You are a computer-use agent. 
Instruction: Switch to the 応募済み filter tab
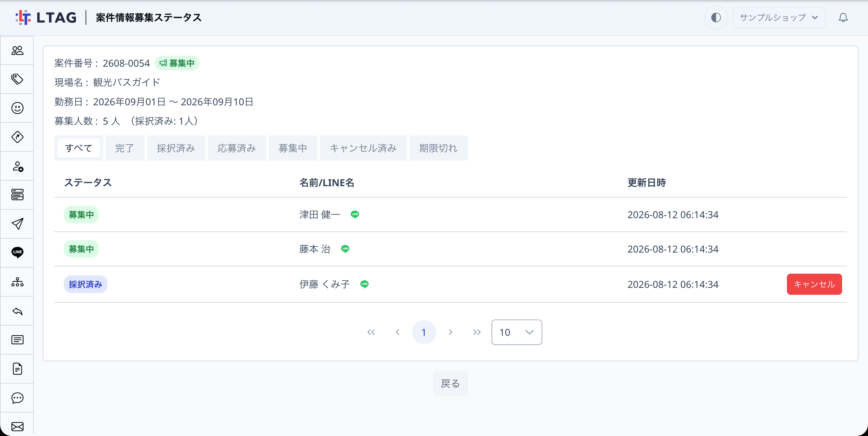point(237,148)
